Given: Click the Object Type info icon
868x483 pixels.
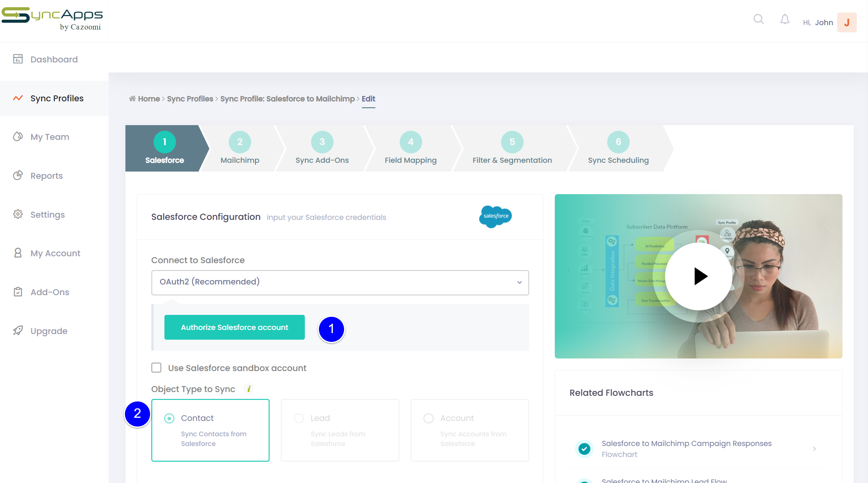Looking at the screenshot, I should click(249, 389).
